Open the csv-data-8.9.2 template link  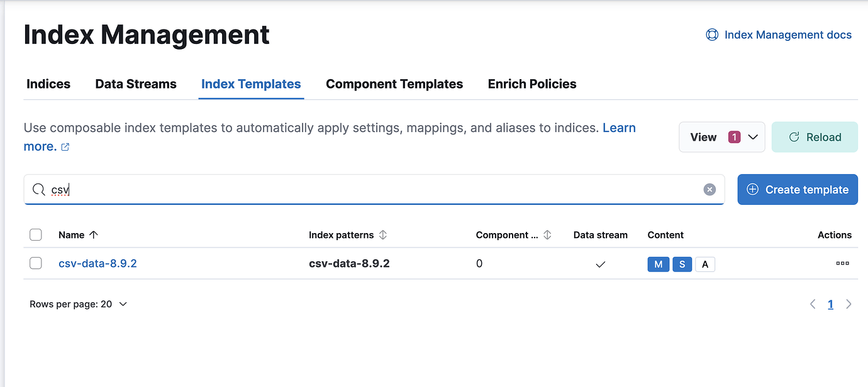tap(97, 264)
